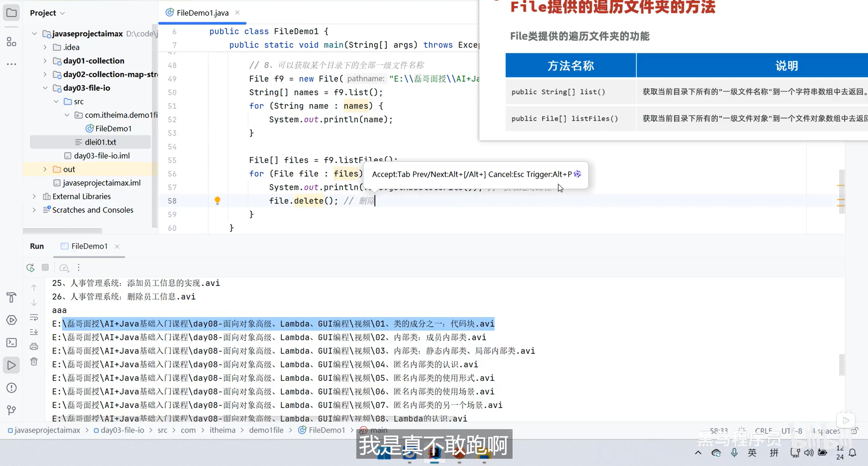868x466 pixels.
Task: Collapse the day03-file-io module node
Action: click(x=45, y=88)
